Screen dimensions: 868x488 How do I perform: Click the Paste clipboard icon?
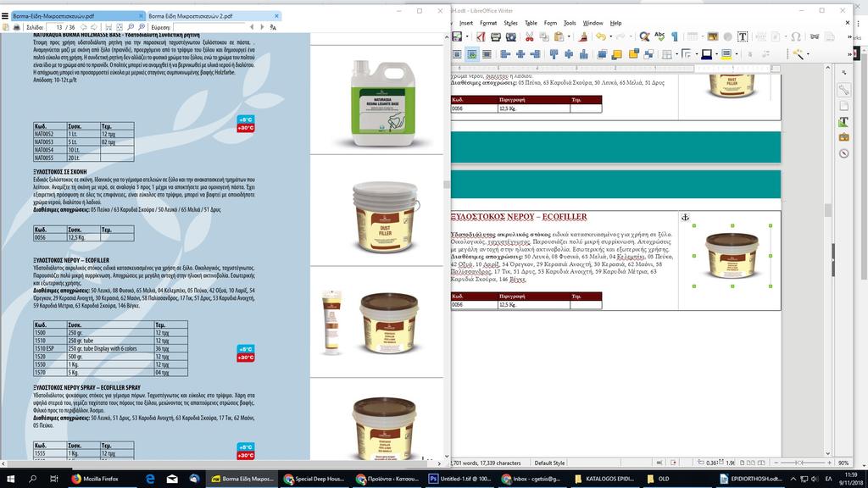(x=559, y=36)
